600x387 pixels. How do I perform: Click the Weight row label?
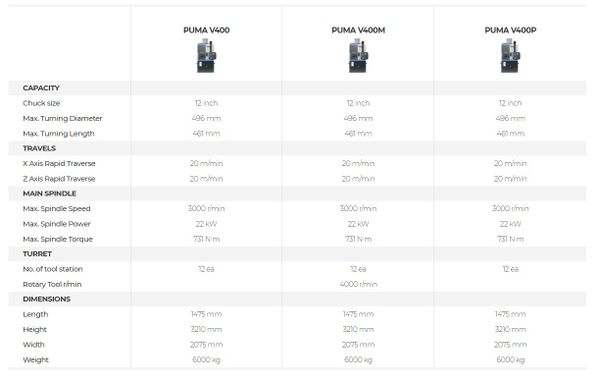[36, 359]
